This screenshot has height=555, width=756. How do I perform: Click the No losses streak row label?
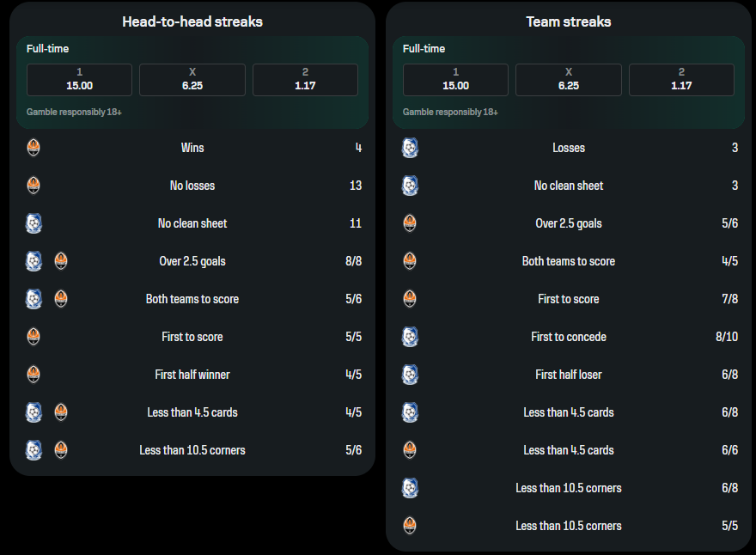click(x=192, y=186)
